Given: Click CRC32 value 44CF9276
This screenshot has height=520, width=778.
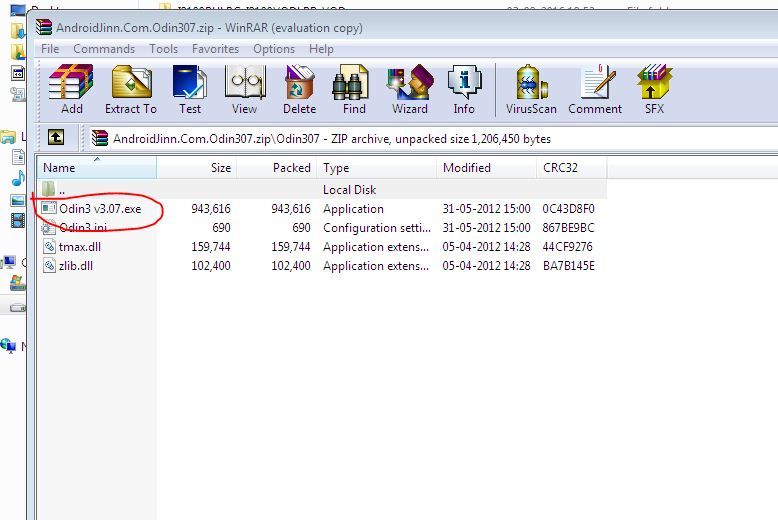Looking at the screenshot, I should pyautogui.click(x=568, y=247).
